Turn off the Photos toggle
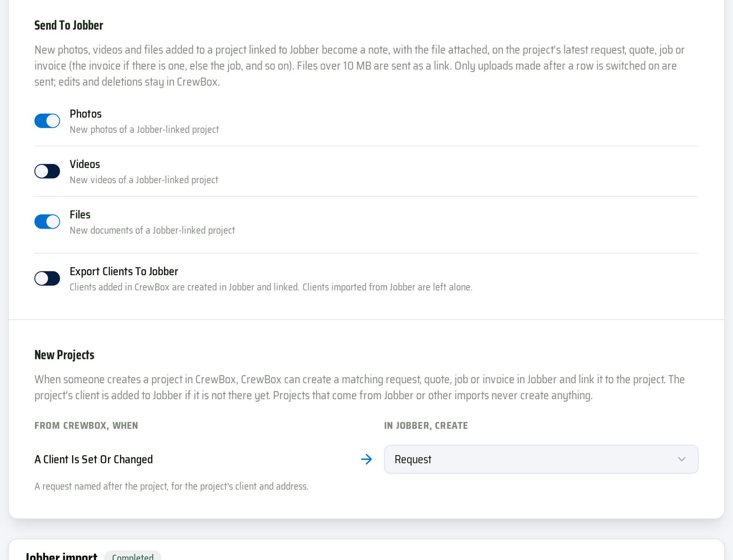The height and width of the screenshot is (560, 733). click(x=47, y=121)
